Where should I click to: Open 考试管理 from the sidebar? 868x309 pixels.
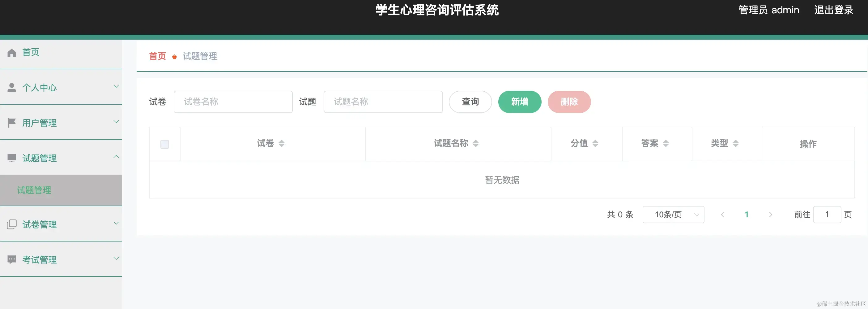[x=40, y=259]
